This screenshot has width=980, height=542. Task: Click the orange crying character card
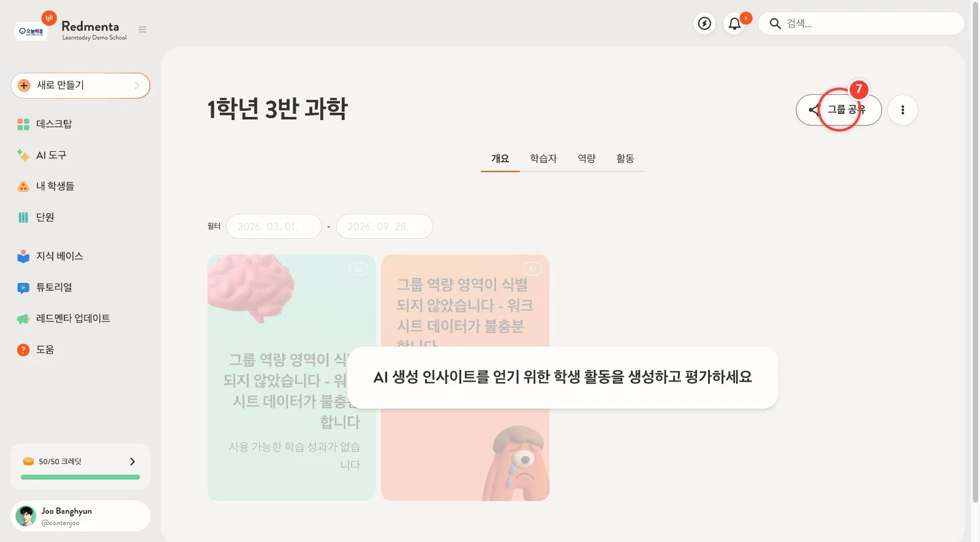click(465, 377)
